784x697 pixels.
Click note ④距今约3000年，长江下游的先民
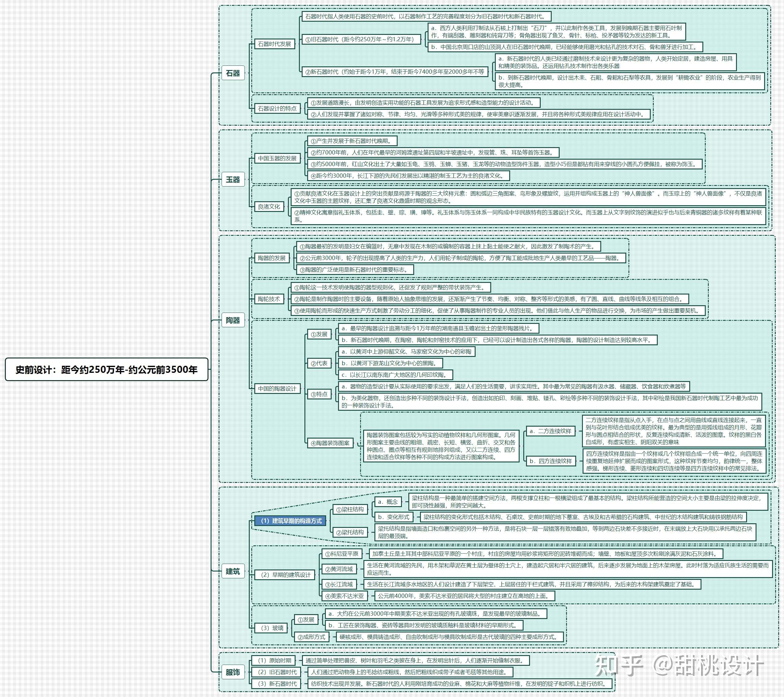point(408,176)
